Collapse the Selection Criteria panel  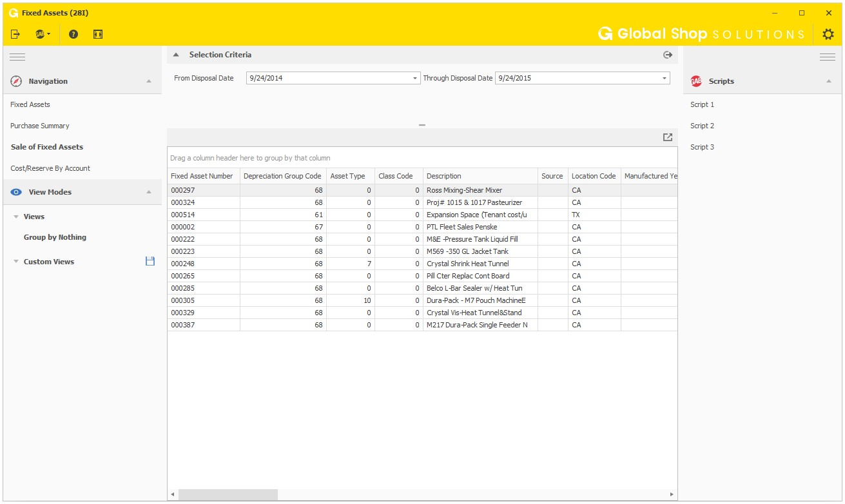pyautogui.click(x=176, y=55)
